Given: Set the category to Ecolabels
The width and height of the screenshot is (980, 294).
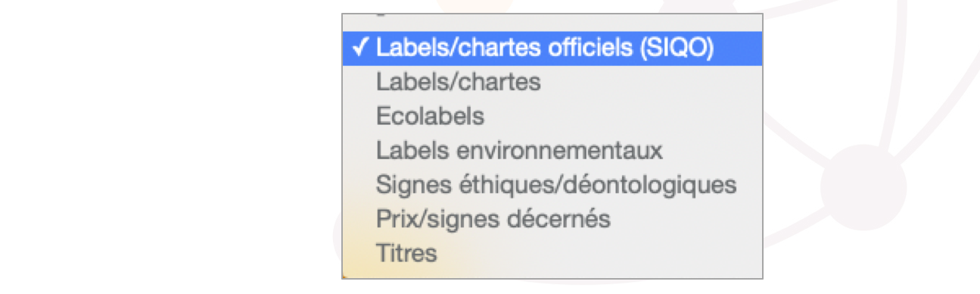Looking at the screenshot, I should [x=552, y=116].
